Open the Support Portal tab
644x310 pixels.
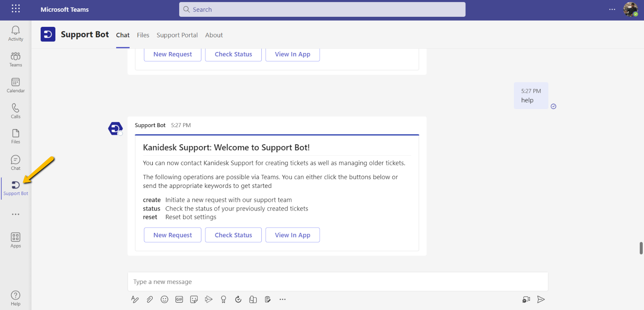click(177, 35)
